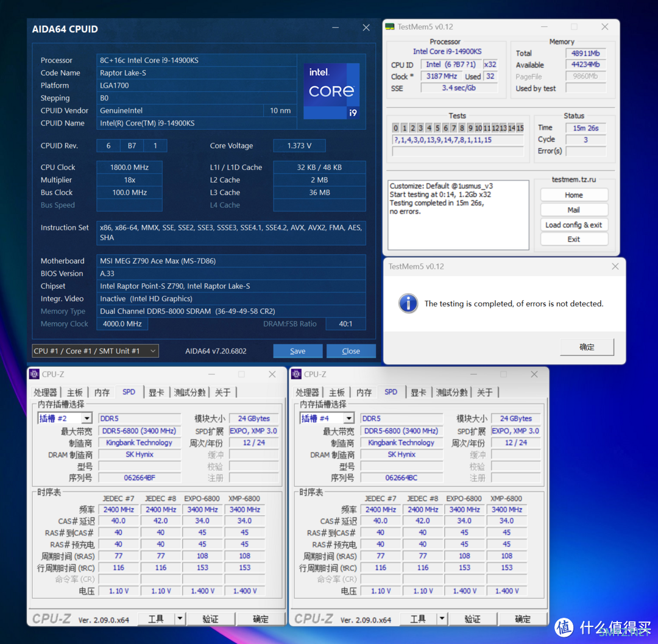The height and width of the screenshot is (644, 658).
Task: Click 验证 button in right CPU-Z
Action: (473, 618)
